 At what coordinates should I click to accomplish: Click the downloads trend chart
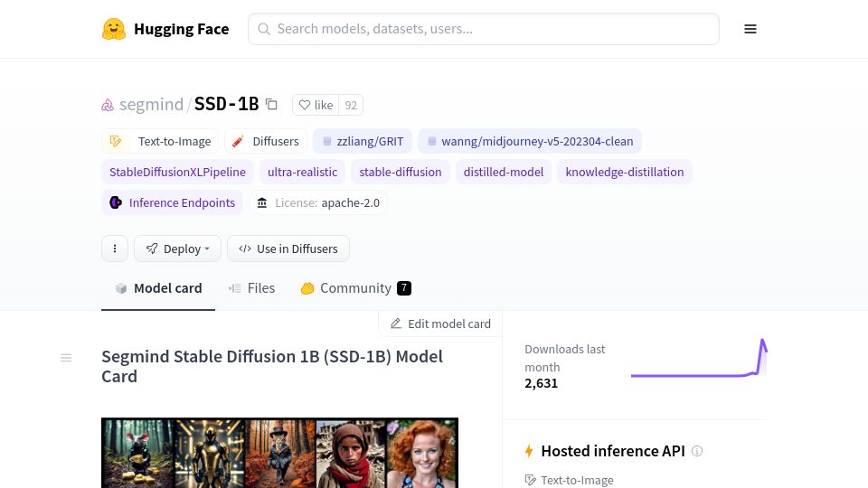click(699, 359)
